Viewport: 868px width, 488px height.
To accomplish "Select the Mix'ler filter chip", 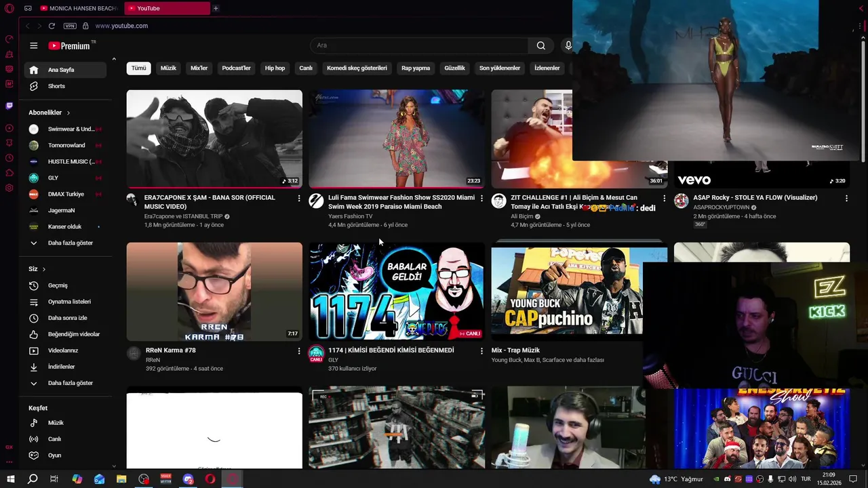I will pyautogui.click(x=199, y=68).
